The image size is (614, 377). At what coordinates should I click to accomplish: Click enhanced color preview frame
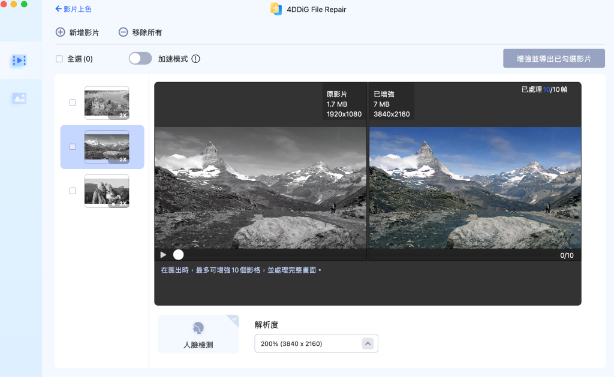pyautogui.click(x=475, y=188)
